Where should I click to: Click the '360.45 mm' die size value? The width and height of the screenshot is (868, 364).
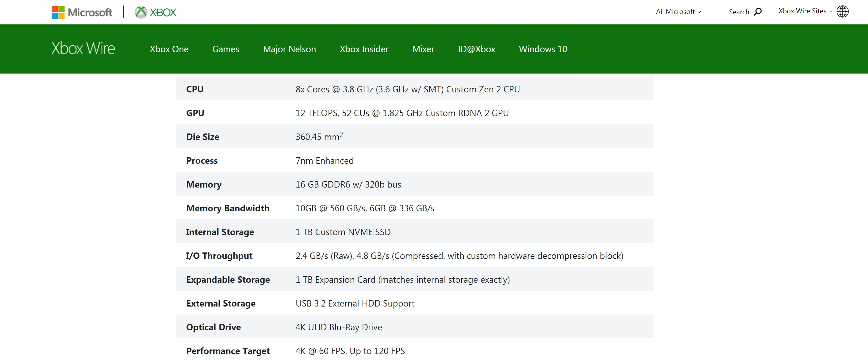[319, 136]
